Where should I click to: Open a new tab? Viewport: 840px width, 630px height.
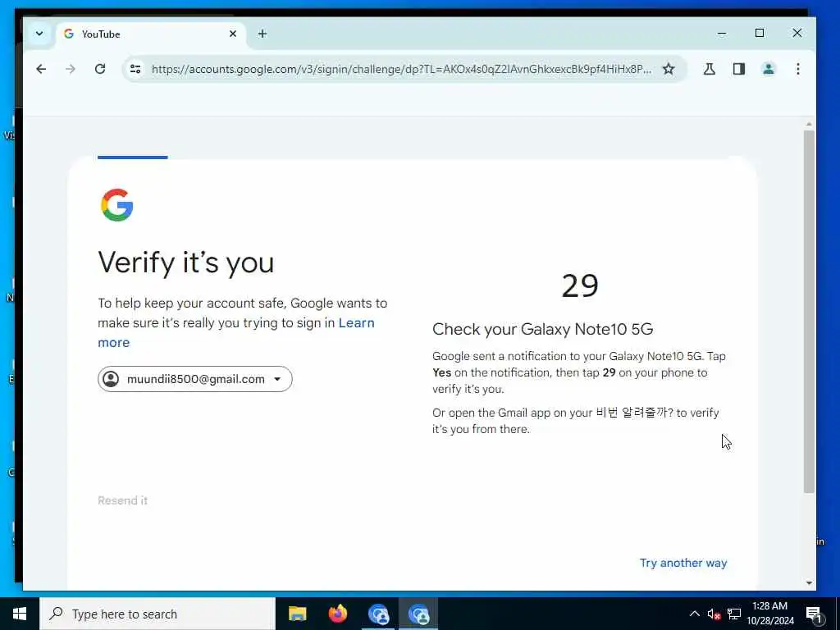click(x=262, y=34)
